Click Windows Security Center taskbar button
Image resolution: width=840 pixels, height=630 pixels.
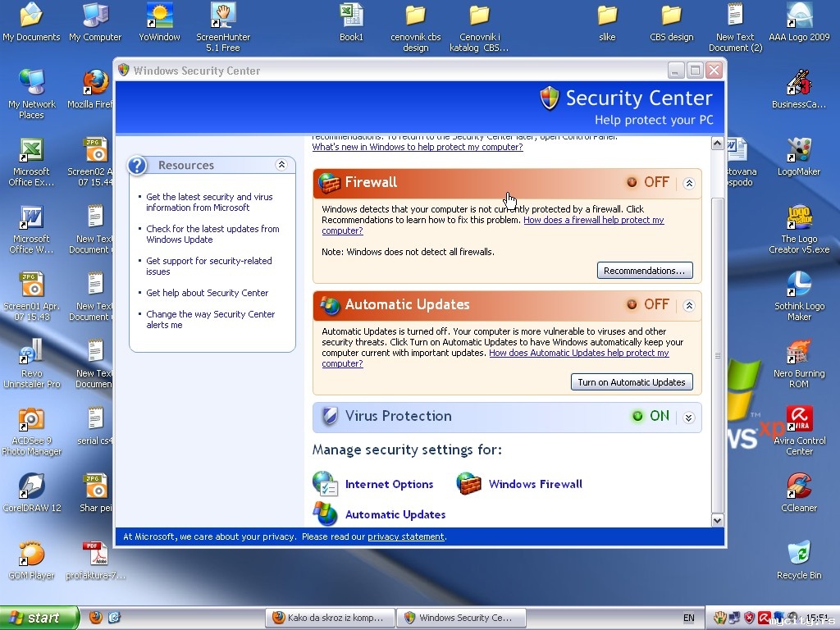[x=461, y=618]
